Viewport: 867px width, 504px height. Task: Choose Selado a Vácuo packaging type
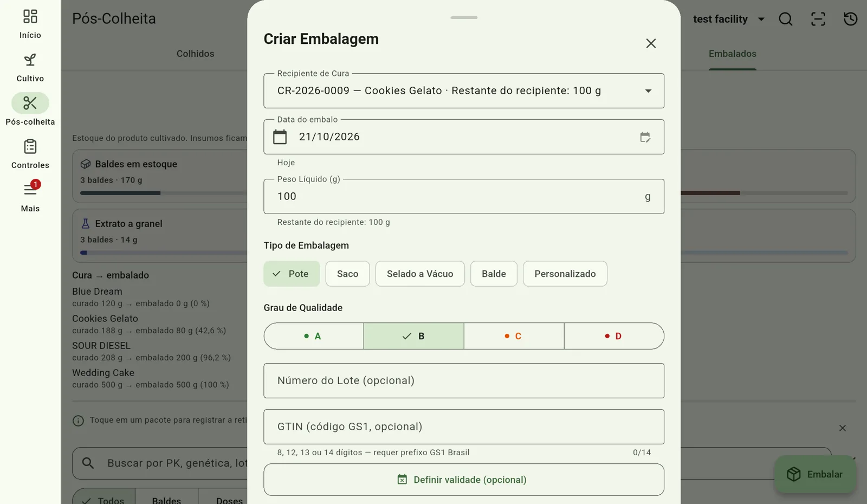coord(420,274)
